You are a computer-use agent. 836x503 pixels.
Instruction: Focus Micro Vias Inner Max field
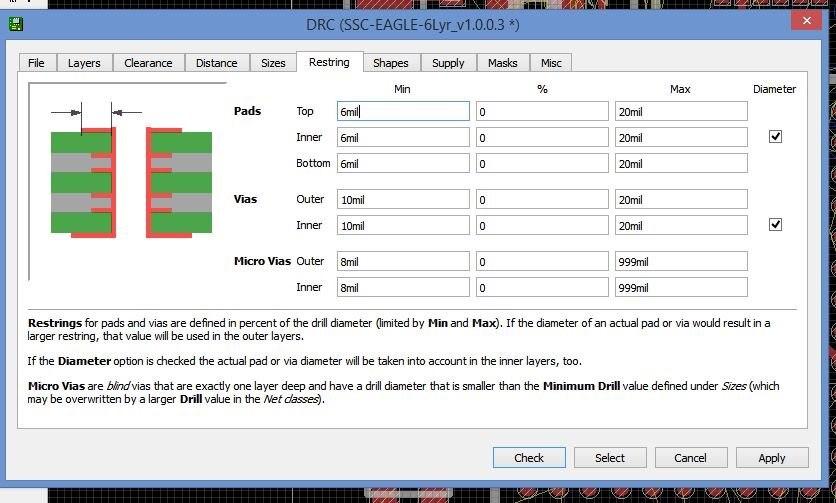pos(681,287)
